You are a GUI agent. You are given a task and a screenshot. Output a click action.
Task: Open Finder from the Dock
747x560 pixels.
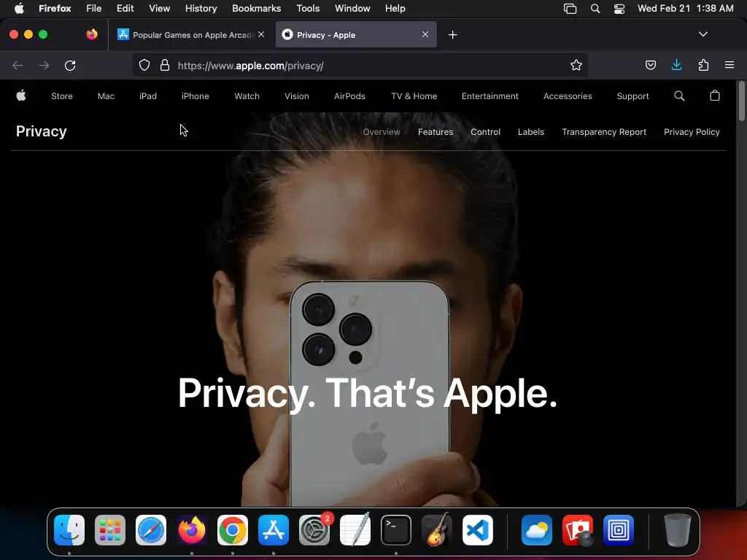click(x=69, y=530)
